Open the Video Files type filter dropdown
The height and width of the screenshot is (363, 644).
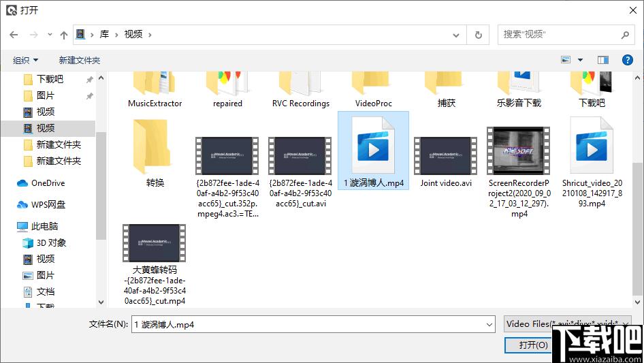(x=568, y=324)
